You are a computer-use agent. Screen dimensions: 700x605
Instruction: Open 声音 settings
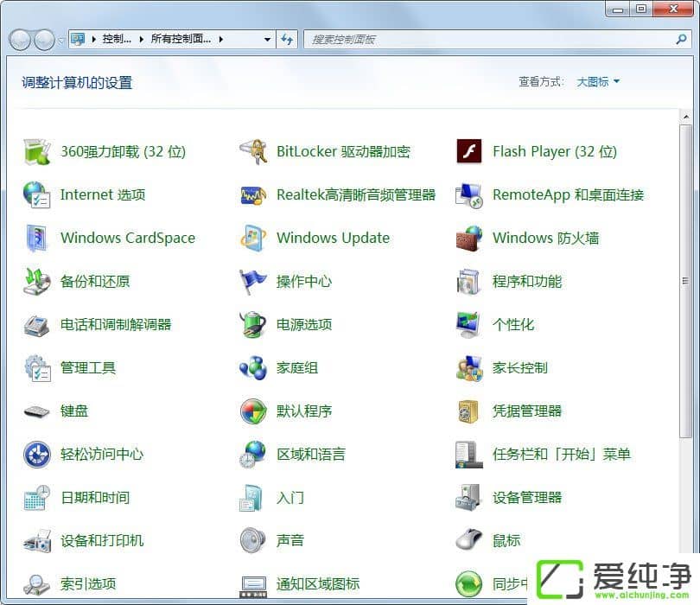coord(289,540)
